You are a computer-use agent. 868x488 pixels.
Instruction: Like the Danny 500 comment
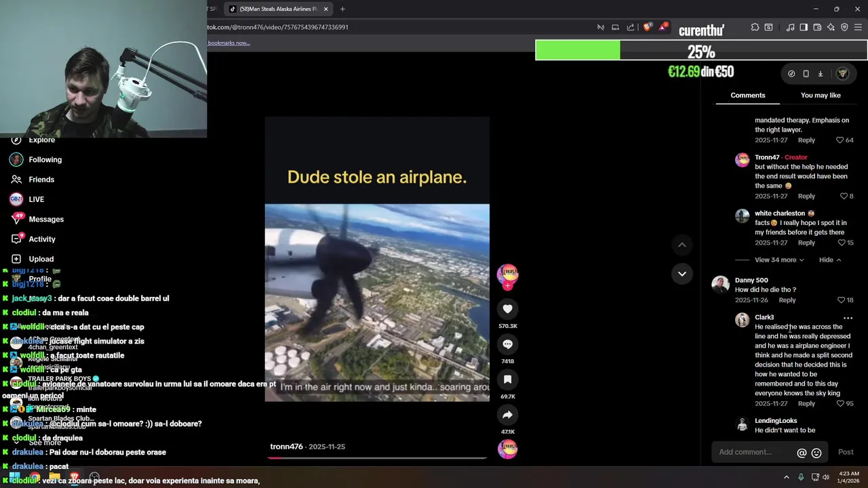[x=841, y=300]
